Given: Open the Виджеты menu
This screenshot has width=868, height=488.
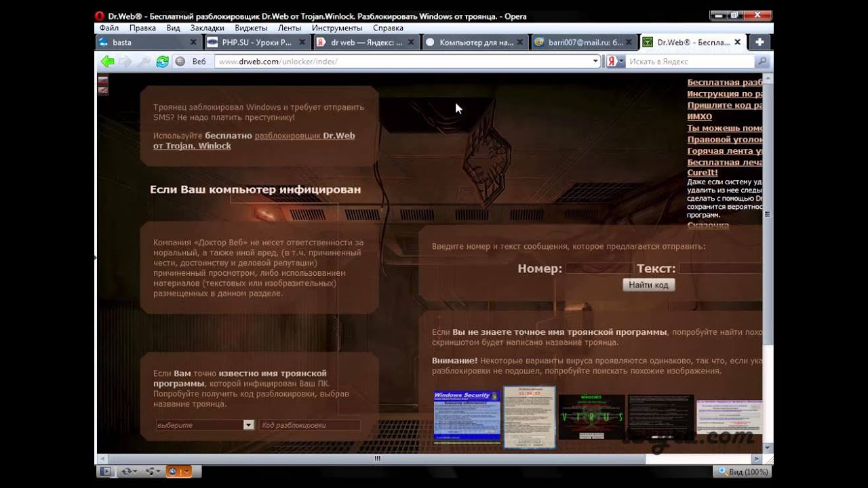Looking at the screenshot, I should 251,28.
